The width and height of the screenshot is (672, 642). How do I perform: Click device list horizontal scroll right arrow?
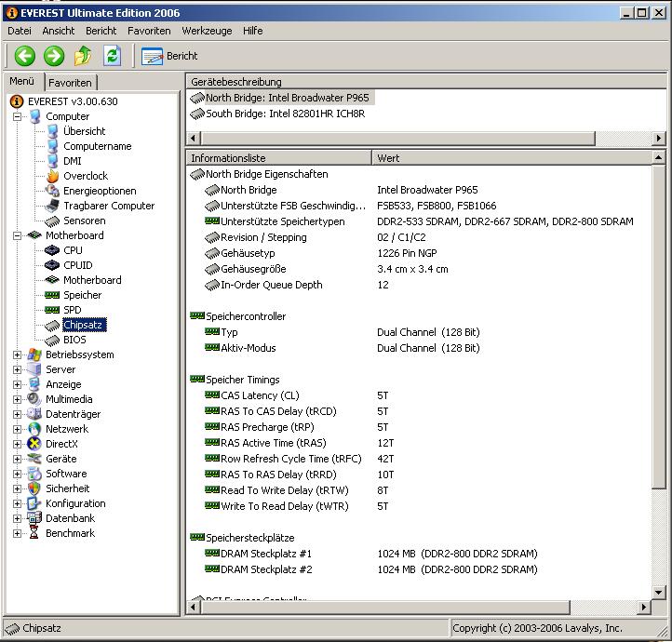pos(659,139)
